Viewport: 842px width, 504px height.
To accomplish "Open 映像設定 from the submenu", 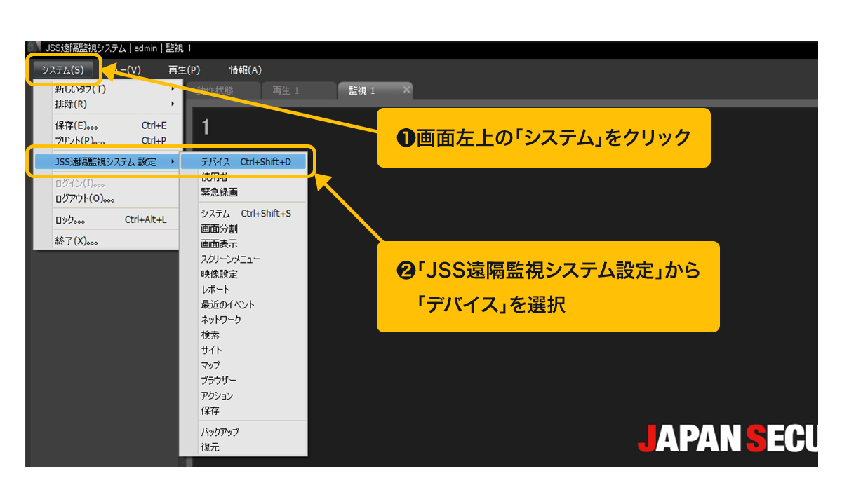I will (x=243, y=274).
